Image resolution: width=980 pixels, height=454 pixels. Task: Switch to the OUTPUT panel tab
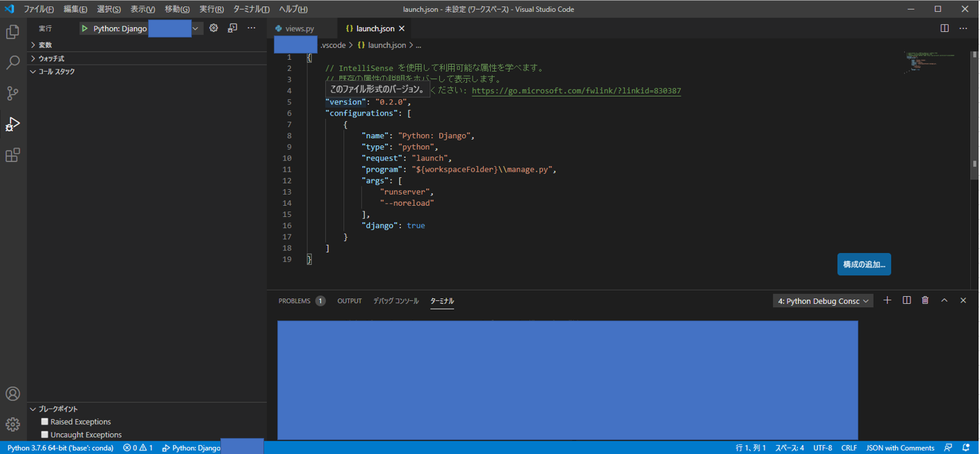coord(350,301)
